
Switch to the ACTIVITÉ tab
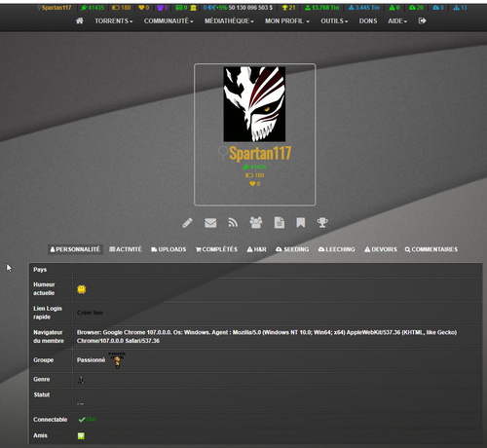pyautogui.click(x=126, y=249)
